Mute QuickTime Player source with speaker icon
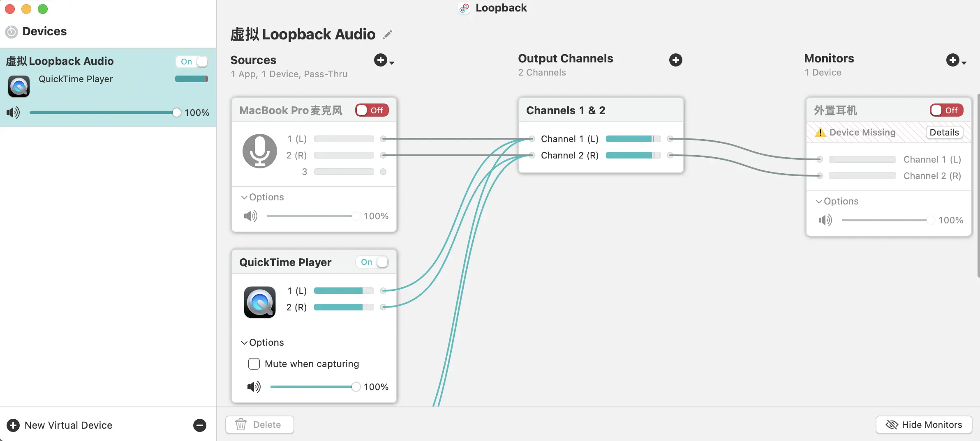 (254, 387)
